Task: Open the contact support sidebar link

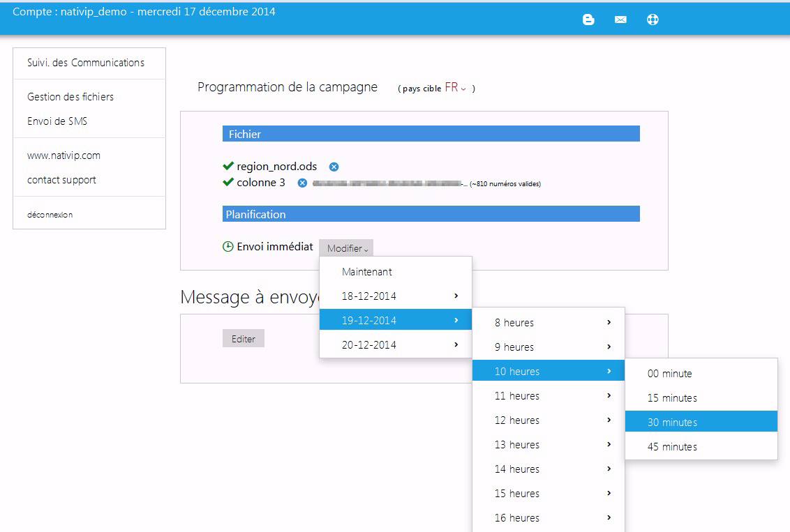Action: point(61,180)
